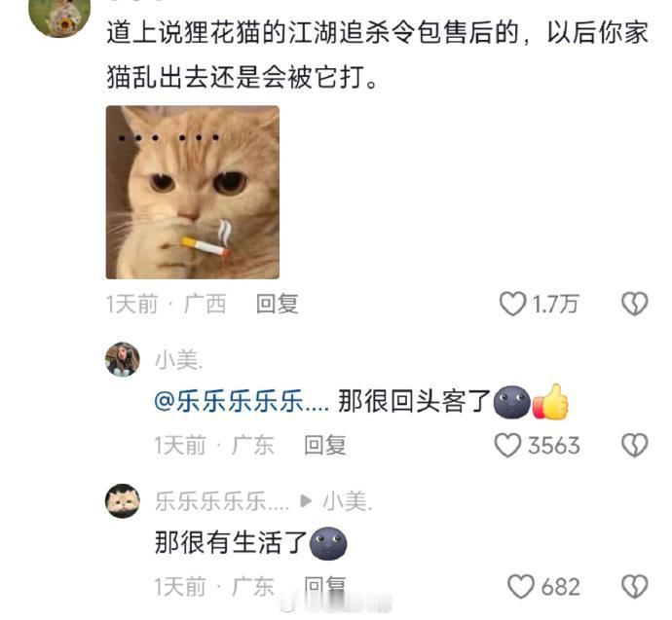Open the cat avatar of 乐乐乐乐乐
The height and width of the screenshot is (620, 672).
point(123,501)
